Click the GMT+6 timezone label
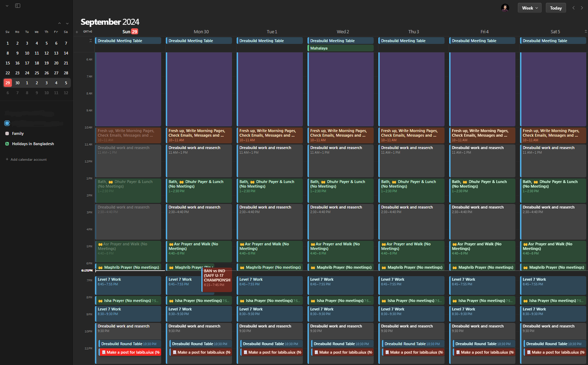Viewport: 588px width, 365px height. [88, 31]
